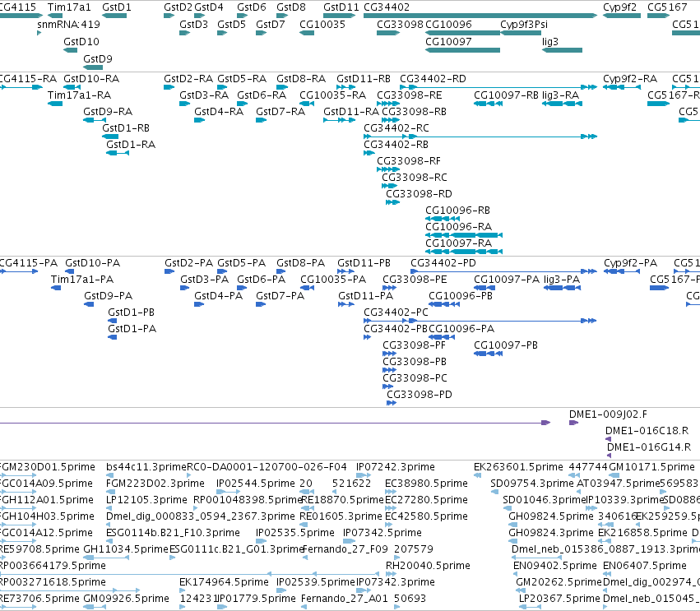This screenshot has height=611, width=700.
Task: Click the DME1-016G14.R clone label
Action: (649, 447)
